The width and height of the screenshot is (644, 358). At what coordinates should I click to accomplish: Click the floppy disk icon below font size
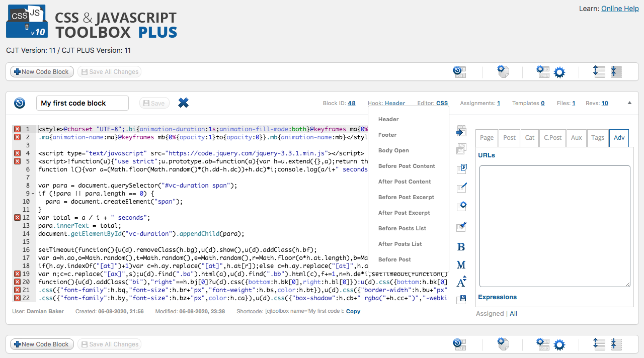pyautogui.click(x=461, y=300)
